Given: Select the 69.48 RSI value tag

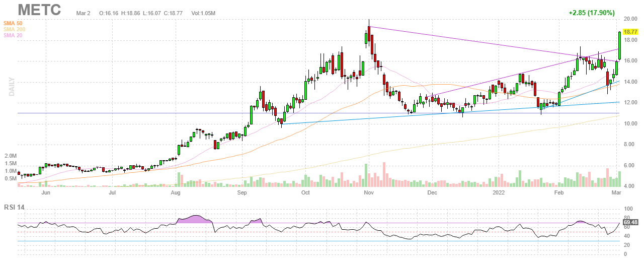Looking at the screenshot, I should [x=630, y=222].
